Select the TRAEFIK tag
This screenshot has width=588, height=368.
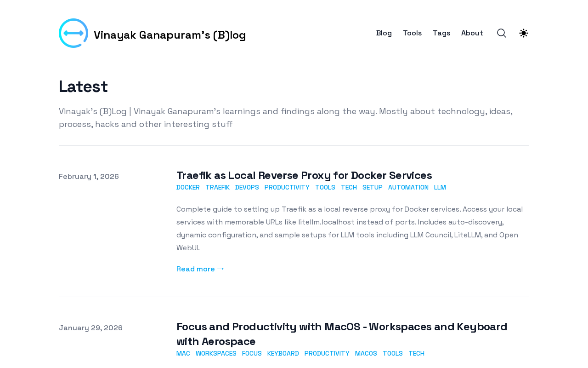(217, 187)
